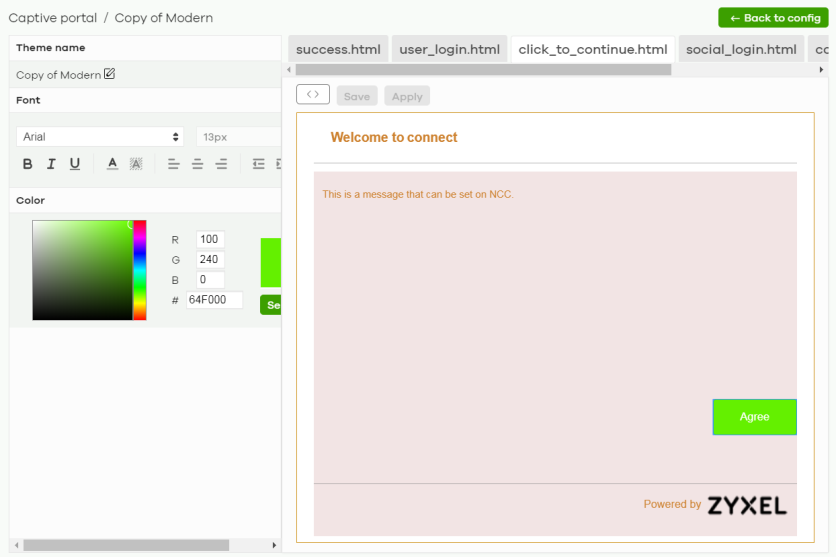
Task: Click the text background color icon
Action: click(136, 164)
